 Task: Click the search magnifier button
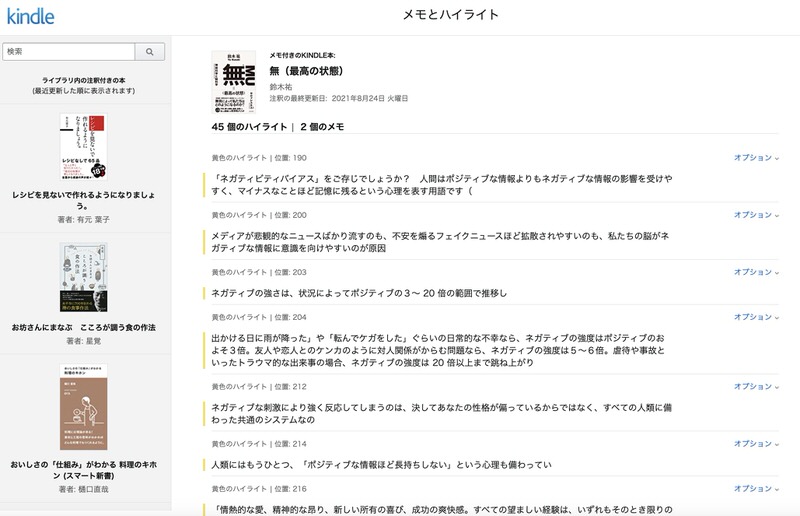click(x=149, y=52)
